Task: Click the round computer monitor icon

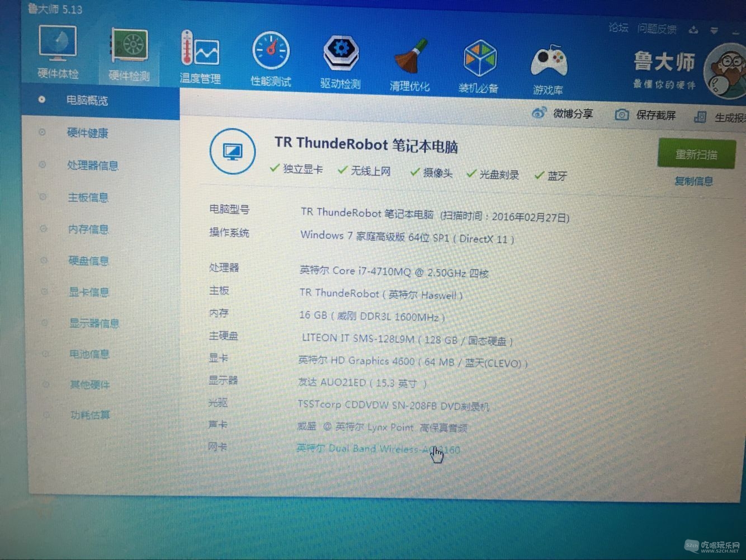Action: click(x=232, y=151)
